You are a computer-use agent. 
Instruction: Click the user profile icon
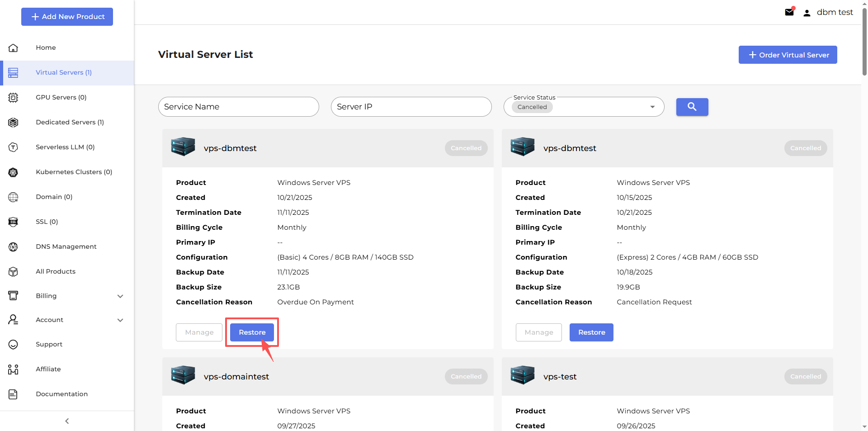(x=807, y=13)
